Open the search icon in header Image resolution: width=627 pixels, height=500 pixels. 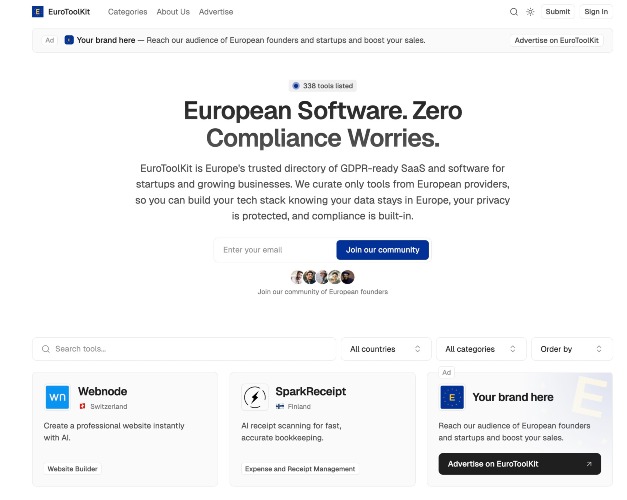(514, 12)
